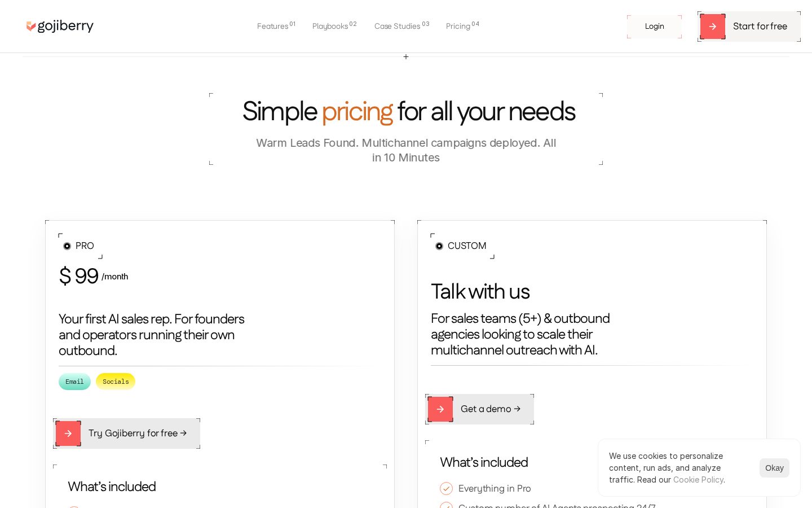This screenshot has height=508, width=812.
Task: Open the Cookie Policy link
Action: pos(698,480)
